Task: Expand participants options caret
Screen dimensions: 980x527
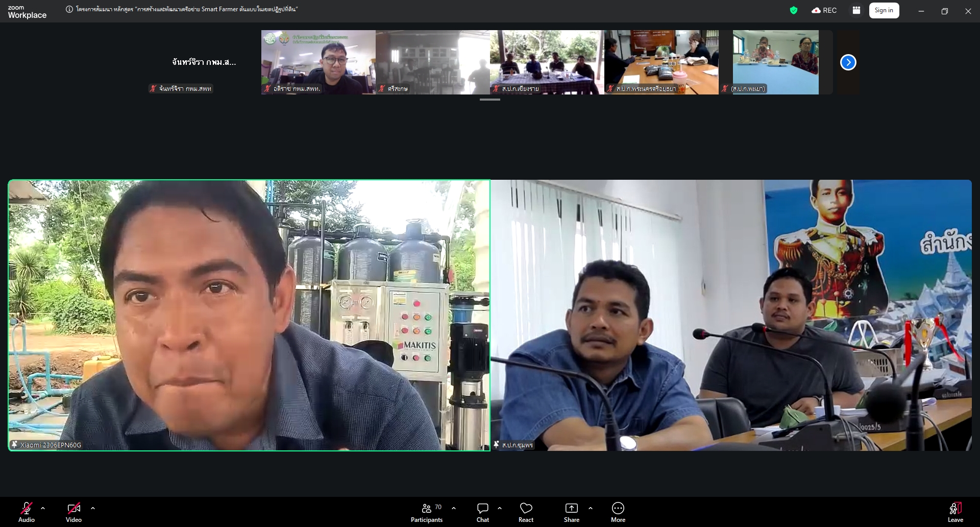Action: 454,508
